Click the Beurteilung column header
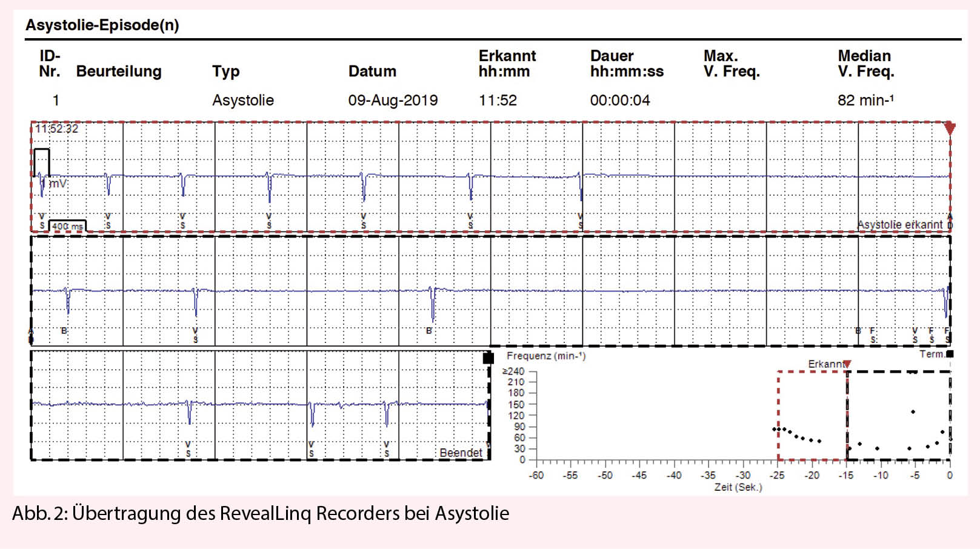The width and height of the screenshot is (980, 549). [119, 72]
